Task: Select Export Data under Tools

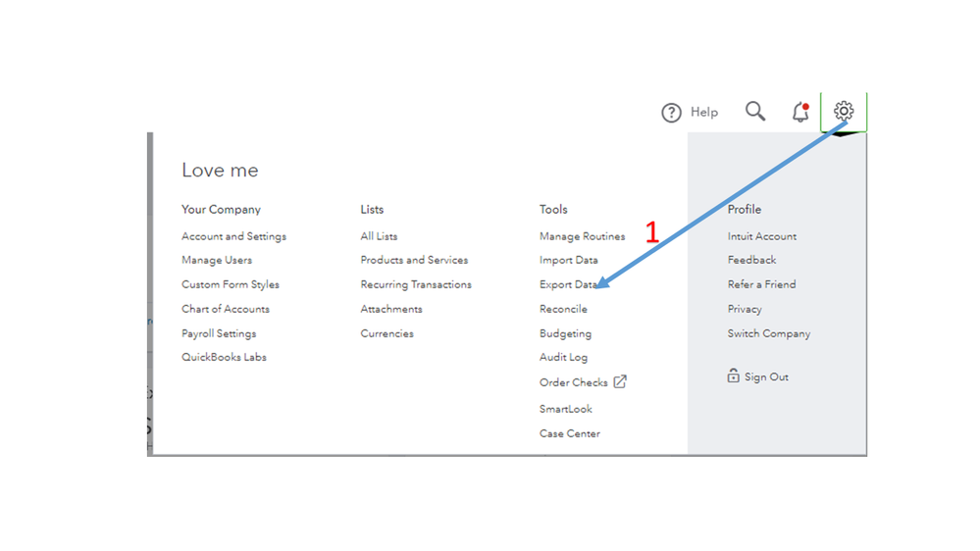Action: (567, 284)
